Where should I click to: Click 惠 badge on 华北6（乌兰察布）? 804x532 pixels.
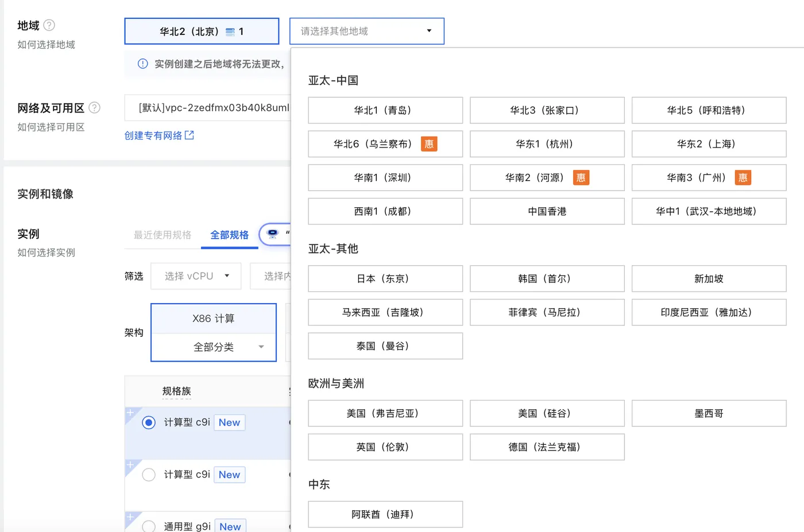429,144
